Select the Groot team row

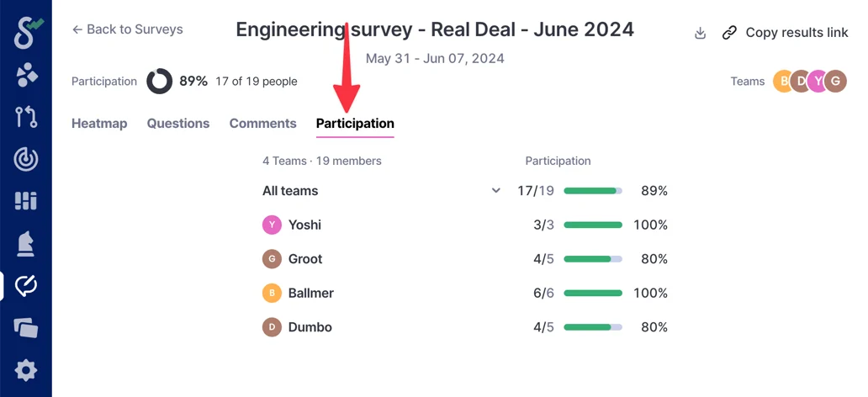click(304, 259)
